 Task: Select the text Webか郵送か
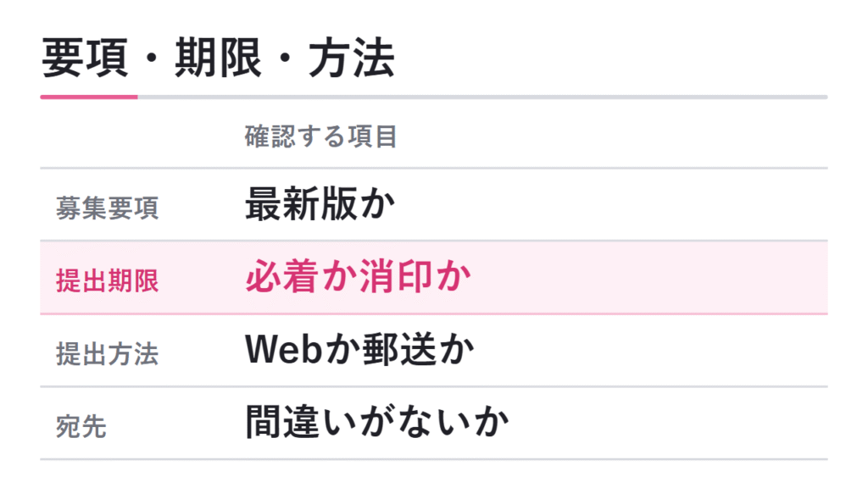click(x=359, y=350)
